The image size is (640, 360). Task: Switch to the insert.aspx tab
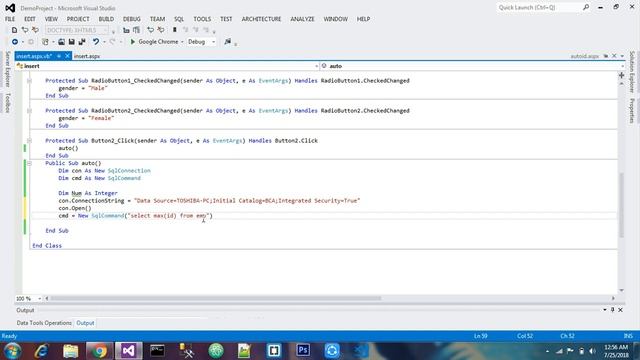(x=87, y=56)
